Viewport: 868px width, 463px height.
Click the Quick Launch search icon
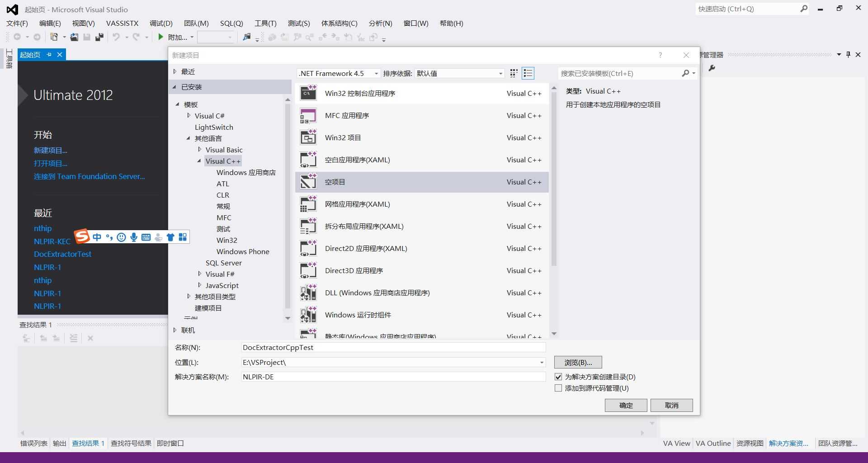[x=804, y=9]
